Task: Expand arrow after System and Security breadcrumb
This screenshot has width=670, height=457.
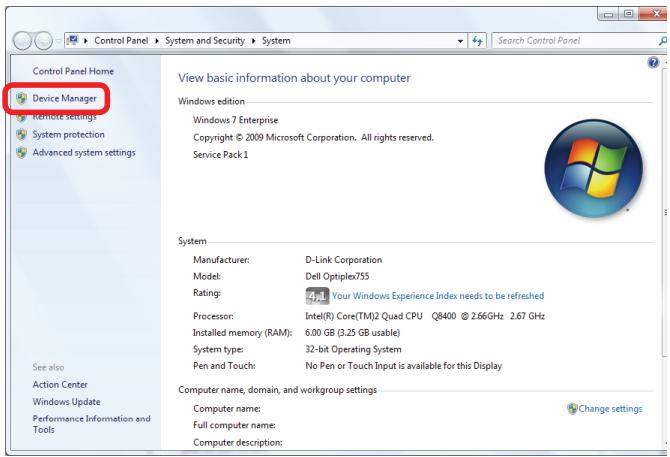Action: pyautogui.click(x=253, y=41)
